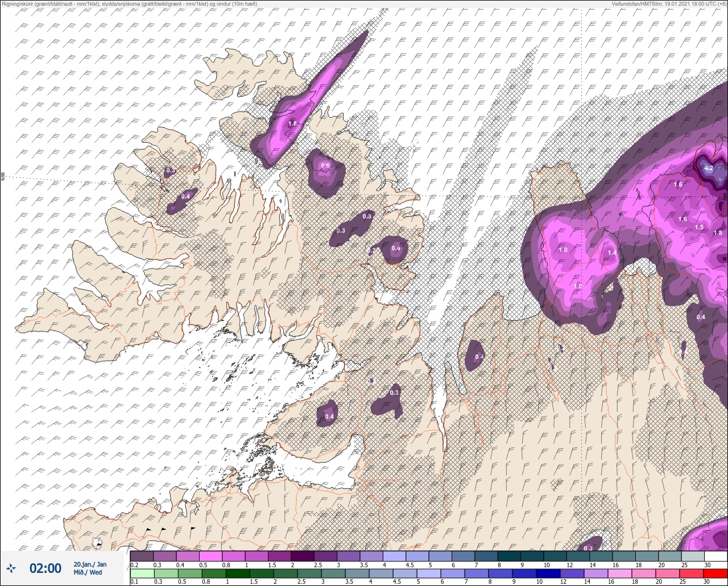The height and width of the screenshot is (586, 728).
Task: Select white 30 swatch in upper legend row
Action: [716, 556]
